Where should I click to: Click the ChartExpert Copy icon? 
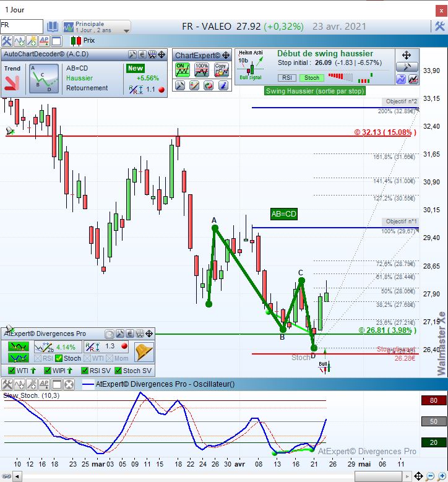(222, 70)
